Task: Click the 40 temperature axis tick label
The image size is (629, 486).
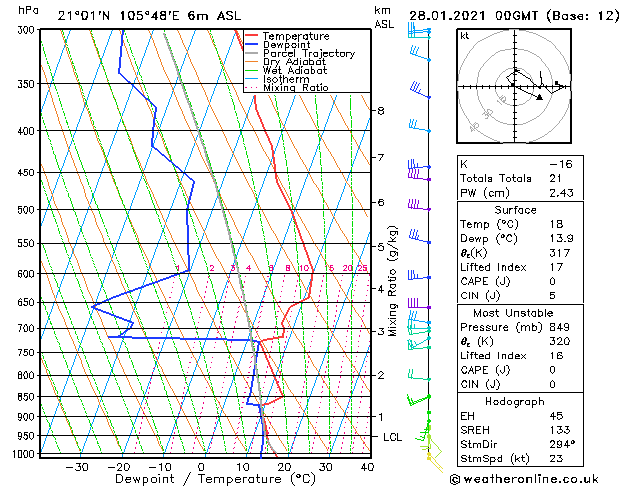Action: (367, 467)
